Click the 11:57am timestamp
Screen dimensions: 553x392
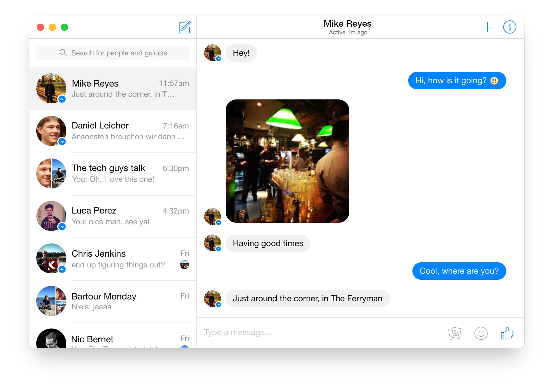pos(174,83)
